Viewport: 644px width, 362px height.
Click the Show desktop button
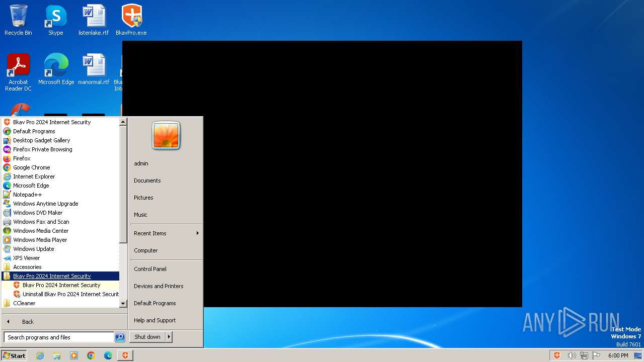[x=638, y=355]
